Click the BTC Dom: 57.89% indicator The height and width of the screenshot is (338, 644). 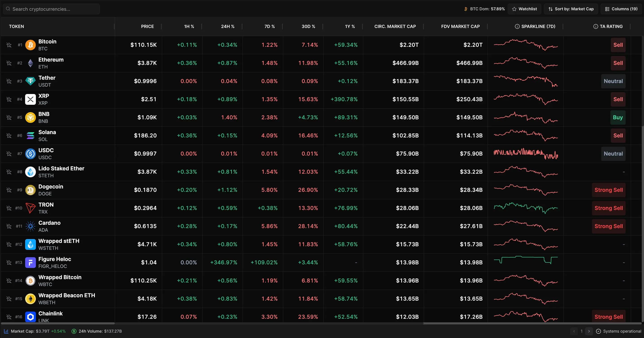coord(484,9)
